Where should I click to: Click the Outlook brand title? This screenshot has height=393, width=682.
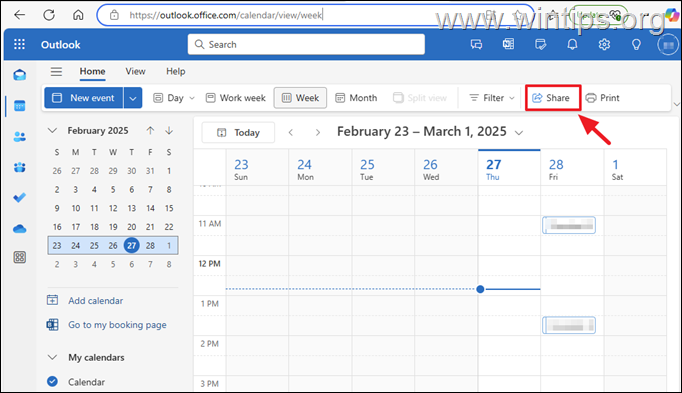(x=60, y=44)
